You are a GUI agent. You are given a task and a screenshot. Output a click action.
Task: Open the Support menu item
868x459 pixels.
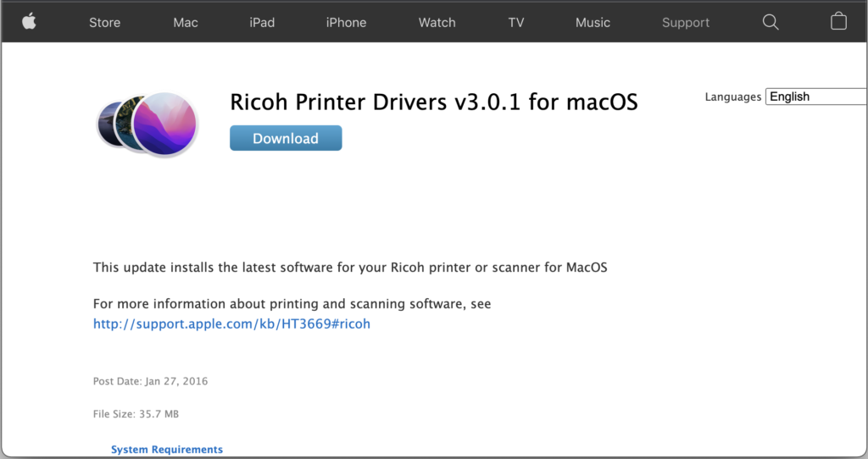[685, 23]
